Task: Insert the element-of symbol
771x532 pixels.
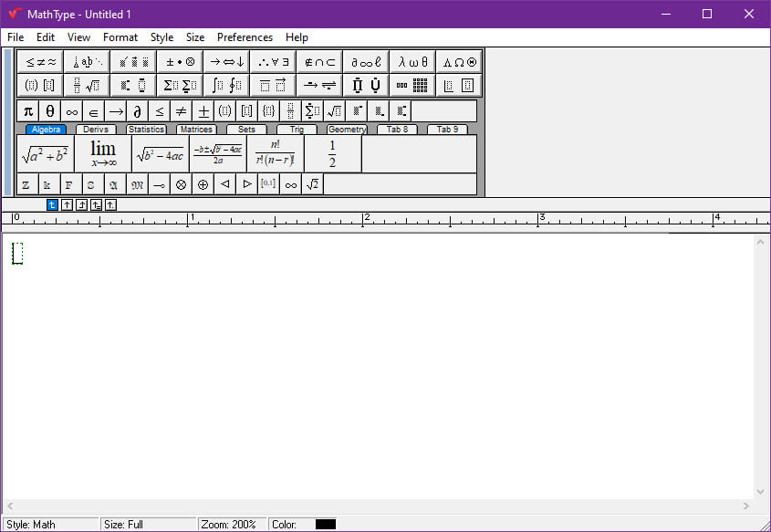Action: pos(93,111)
